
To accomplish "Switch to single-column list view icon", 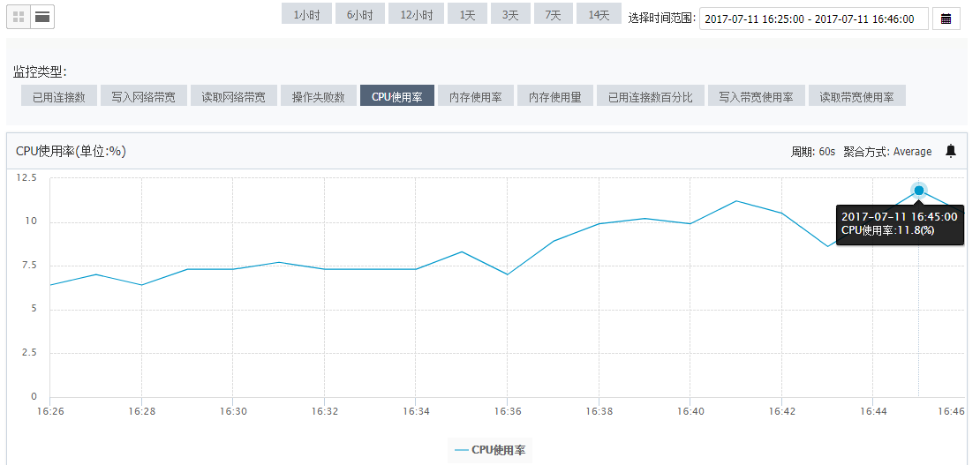I will coord(42,17).
